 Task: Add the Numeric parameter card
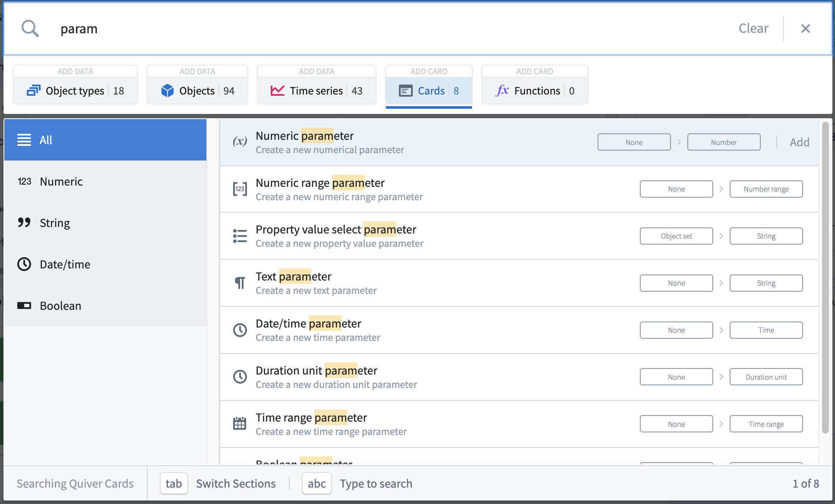tap(800, 142)
